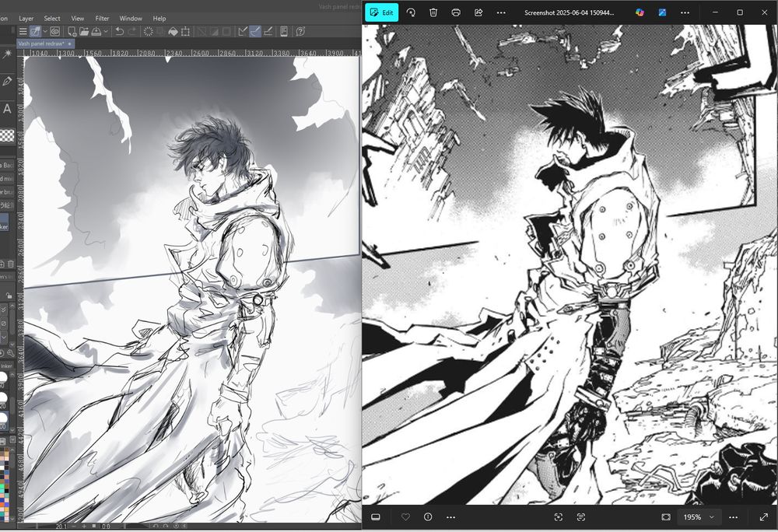Zoom in with plus button in Clip Studio status bar
The image size is (778, 532).
[84, 526]
